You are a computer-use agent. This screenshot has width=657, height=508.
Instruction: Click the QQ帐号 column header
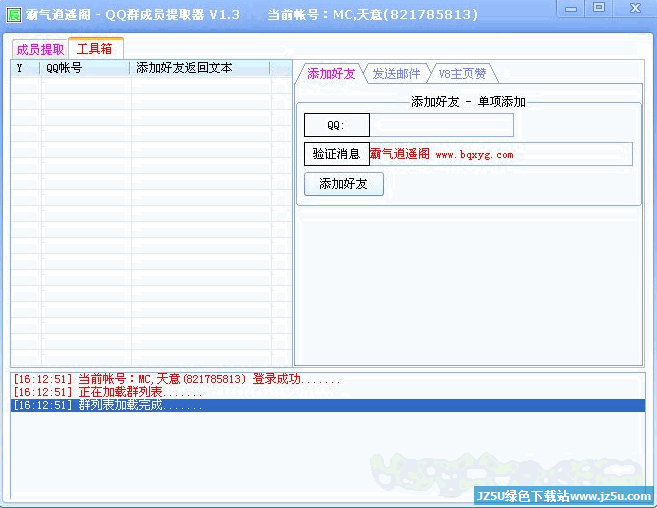click(x=85, y=68)
